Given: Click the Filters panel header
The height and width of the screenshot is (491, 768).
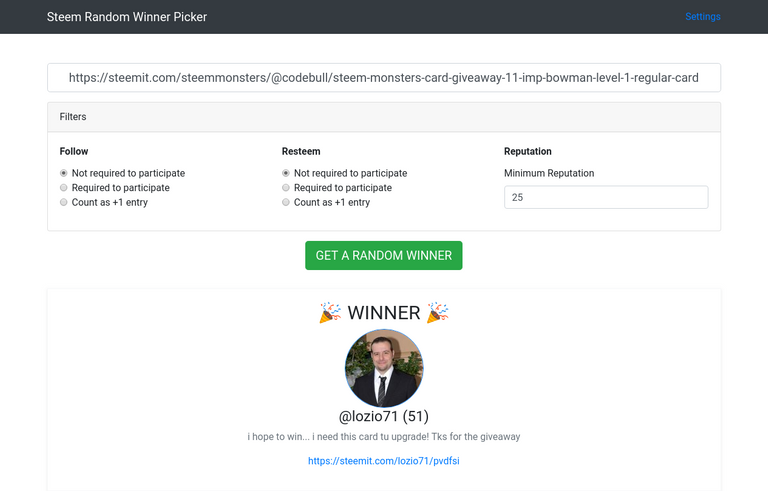Looking at the screenshot, I should click(x=384, y=117).
